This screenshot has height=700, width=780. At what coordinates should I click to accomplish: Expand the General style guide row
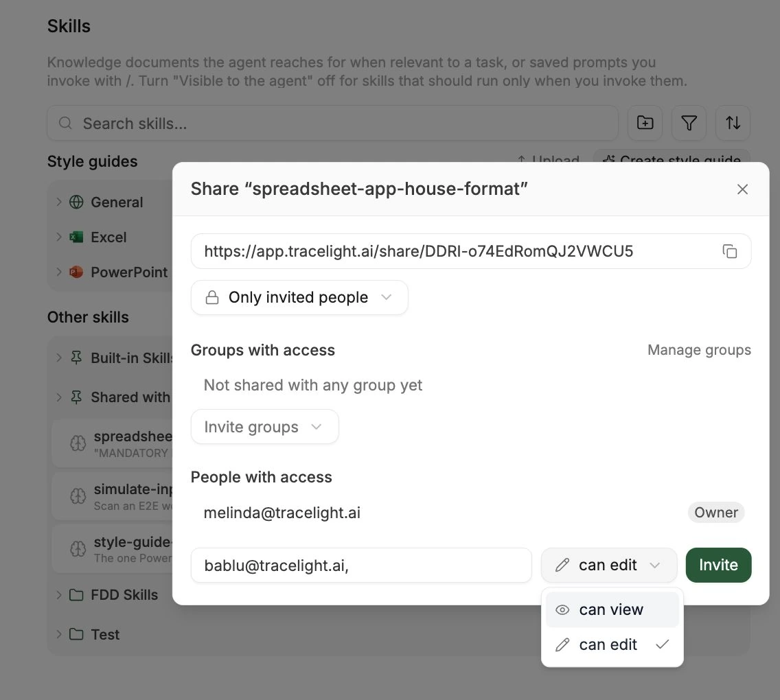click(58, 202)
